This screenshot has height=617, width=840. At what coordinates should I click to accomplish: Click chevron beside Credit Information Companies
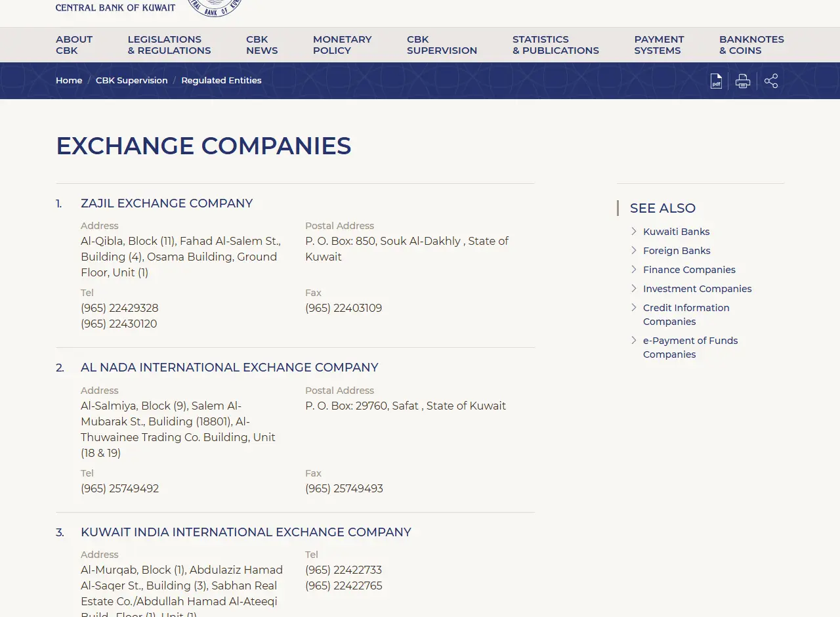634,307
